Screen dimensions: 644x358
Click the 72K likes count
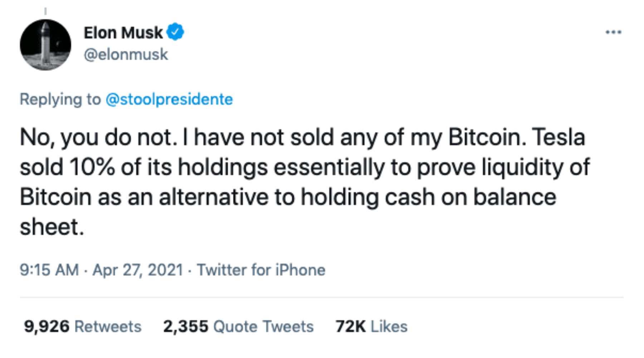point(350,326)
